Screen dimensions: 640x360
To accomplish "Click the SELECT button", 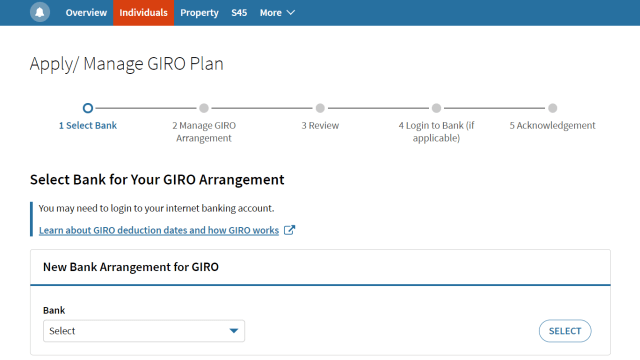I will (565, 331).
